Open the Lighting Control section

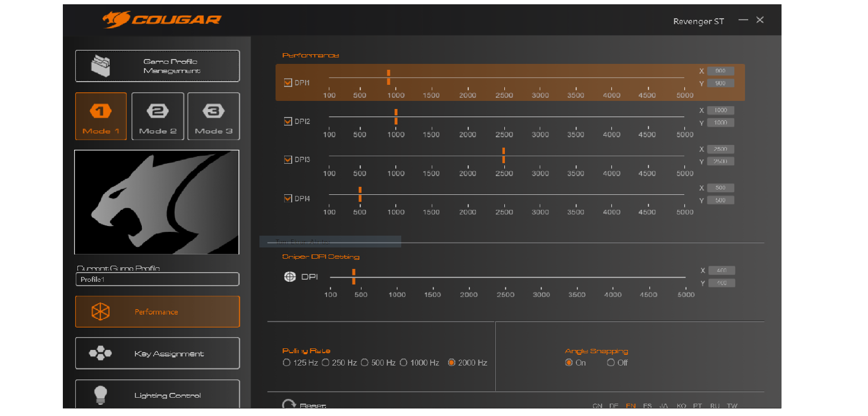click(x=157, y=395)
